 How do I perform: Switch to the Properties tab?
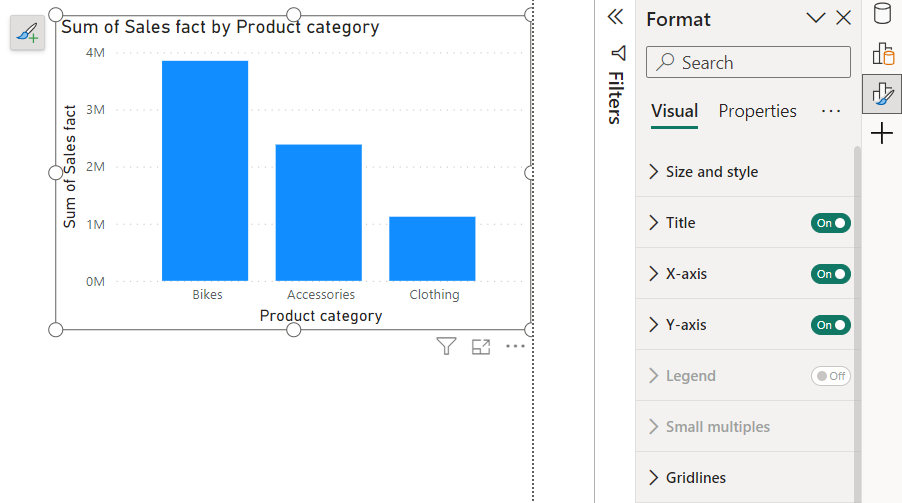(x=757, y=111)
